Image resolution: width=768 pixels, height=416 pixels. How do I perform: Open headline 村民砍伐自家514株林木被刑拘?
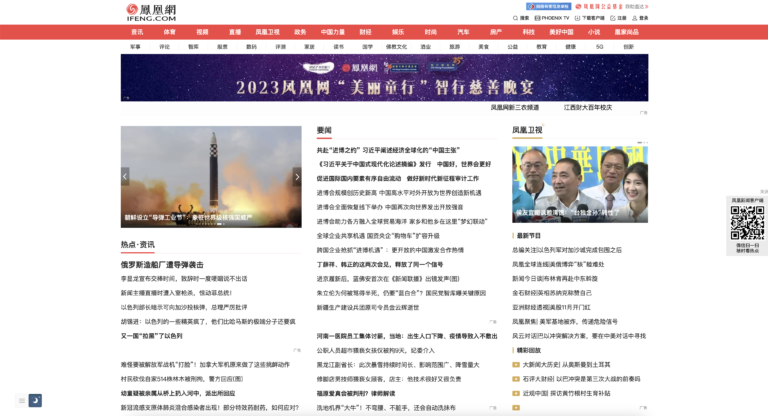[182, 379]
